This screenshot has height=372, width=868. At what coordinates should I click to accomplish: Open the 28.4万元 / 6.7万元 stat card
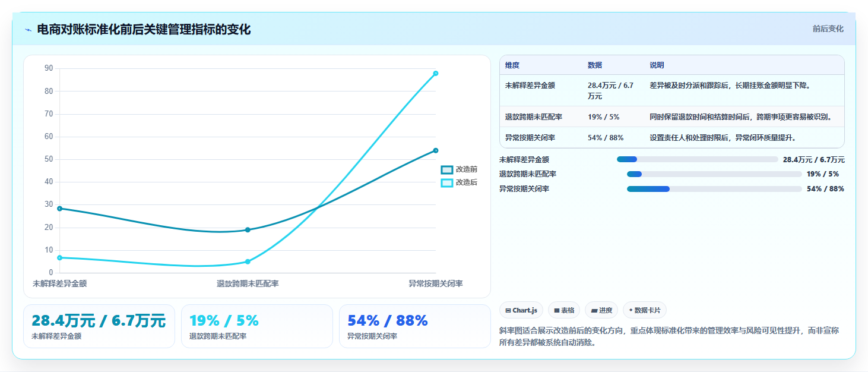point(99,326)
